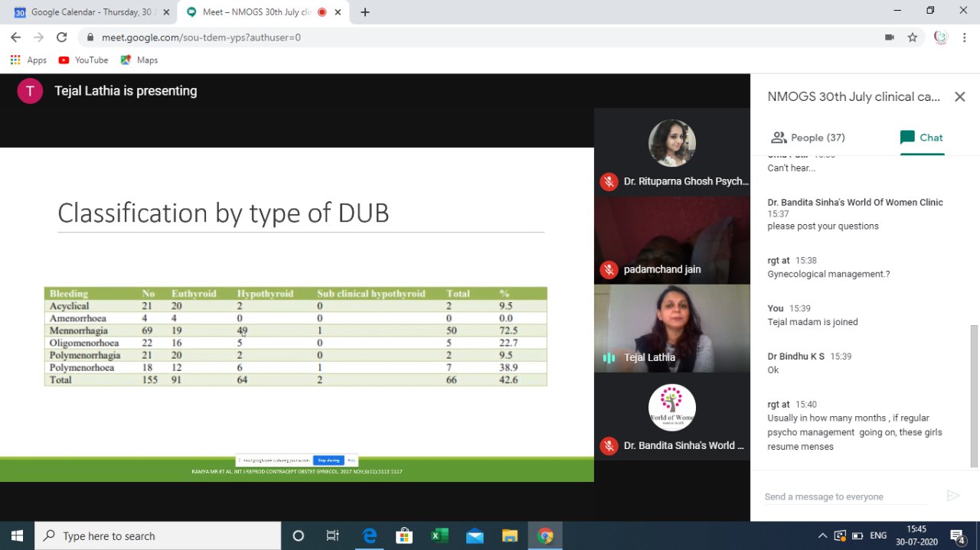Select Tejal Lathia's video tile
Screen dimensions: 980x550
pyautogui.click(x=672, y=327)
